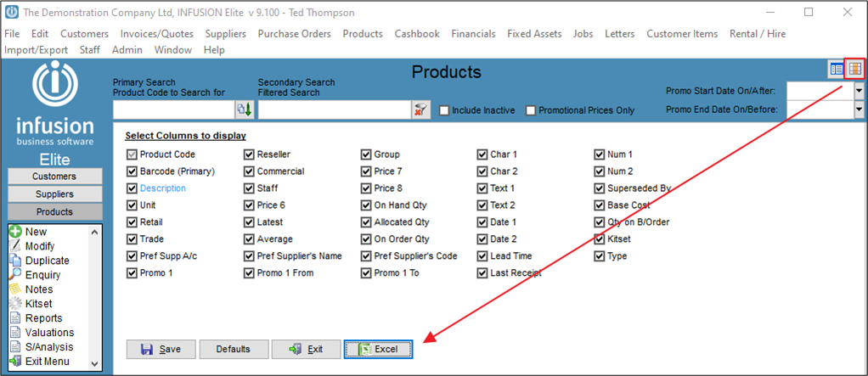The width and height of the screenshot is (868, 376).
Task: Click the Exit Menu door icon
Action: tap(15, 361)
